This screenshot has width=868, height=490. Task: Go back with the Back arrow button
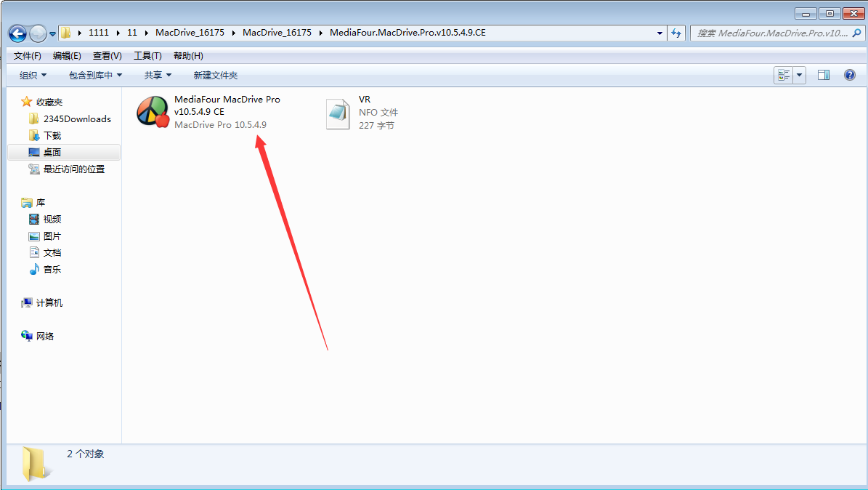click(17, 34)
